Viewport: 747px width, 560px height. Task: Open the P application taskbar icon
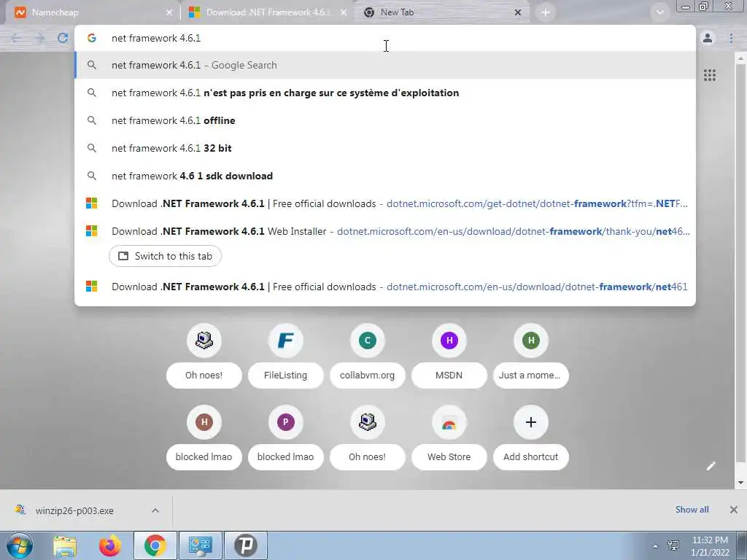(x=245, y=545)
